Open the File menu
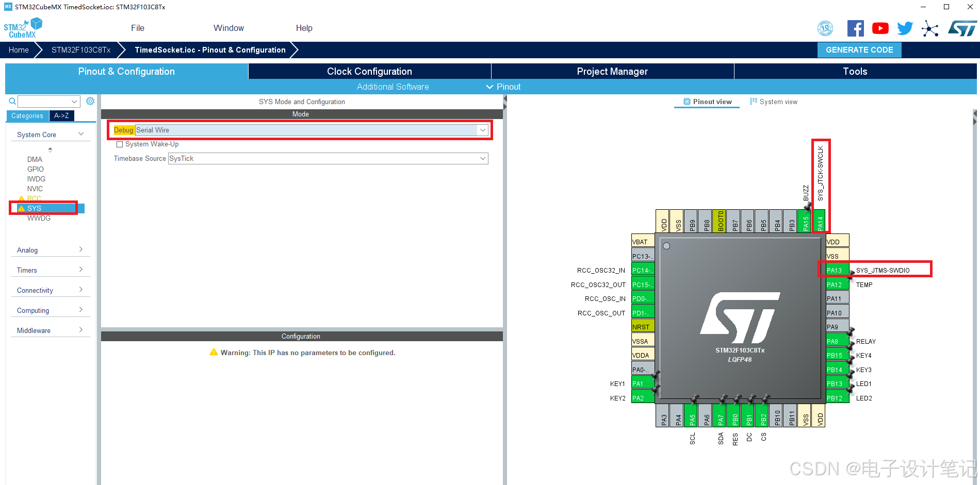 138,28
